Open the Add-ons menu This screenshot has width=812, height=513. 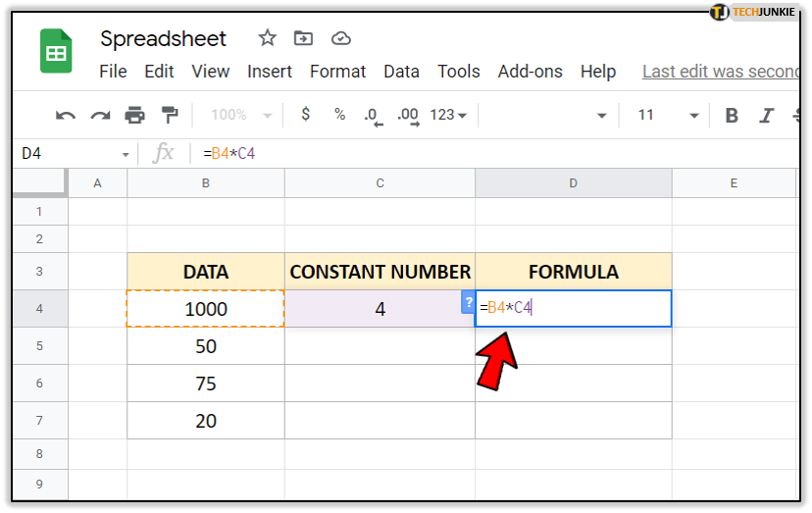(531, 72)
